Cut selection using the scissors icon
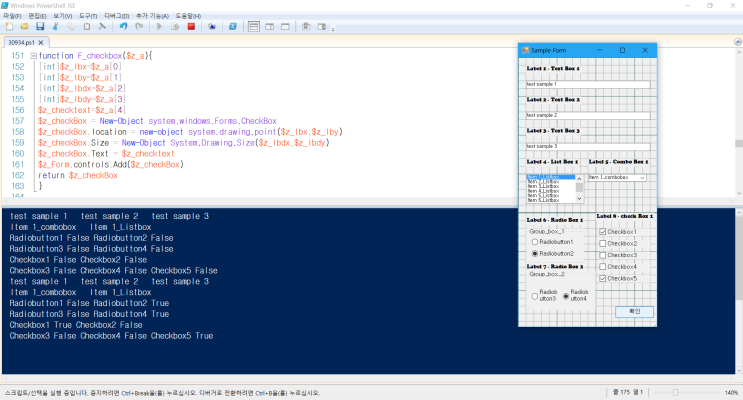 click(x=55, y=27)
